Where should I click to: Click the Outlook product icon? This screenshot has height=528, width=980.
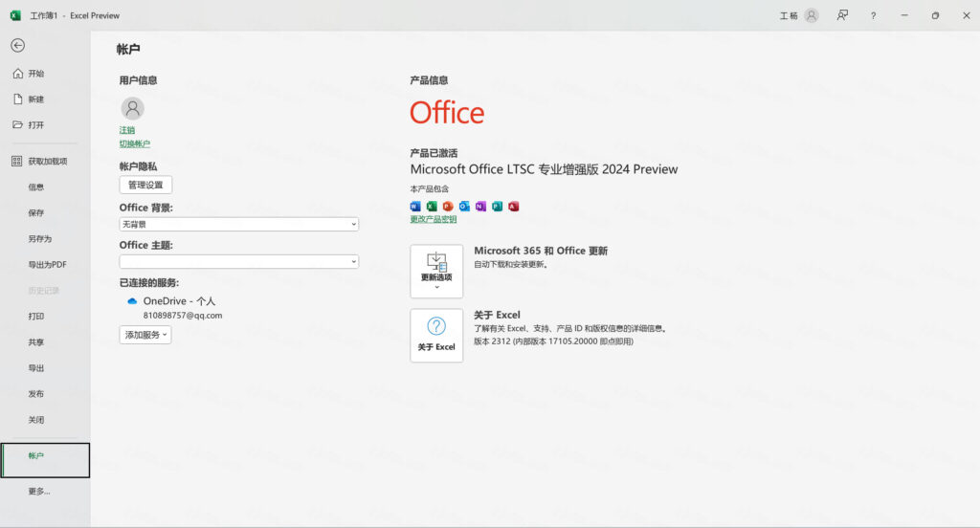464,207
